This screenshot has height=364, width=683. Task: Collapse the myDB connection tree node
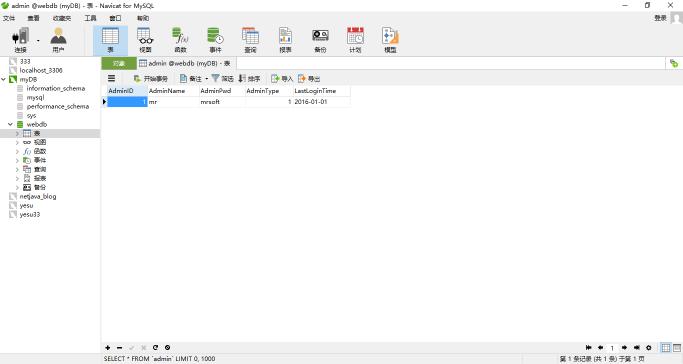click(3, 80)
